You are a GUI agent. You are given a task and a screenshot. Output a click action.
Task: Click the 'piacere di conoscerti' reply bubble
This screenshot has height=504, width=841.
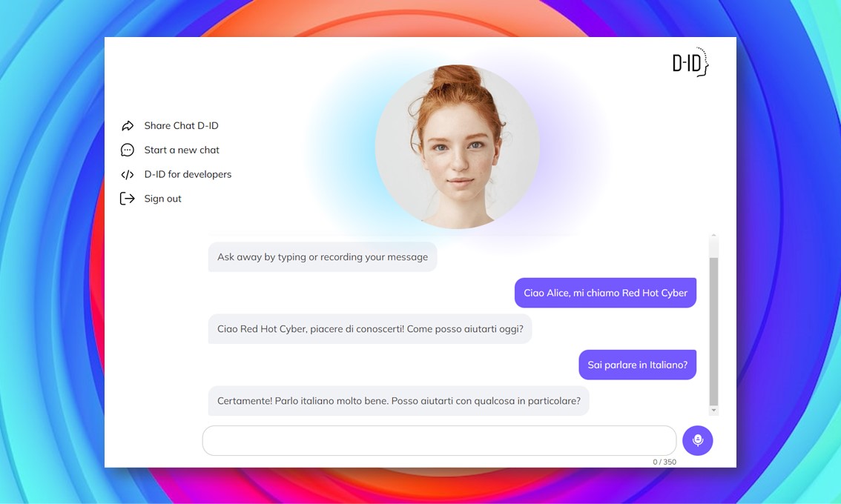click(370, 328)
